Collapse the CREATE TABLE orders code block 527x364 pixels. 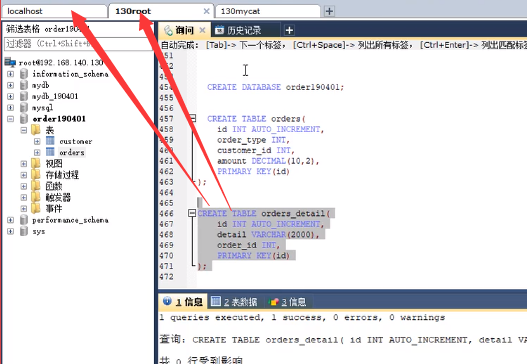pos(193,118)
